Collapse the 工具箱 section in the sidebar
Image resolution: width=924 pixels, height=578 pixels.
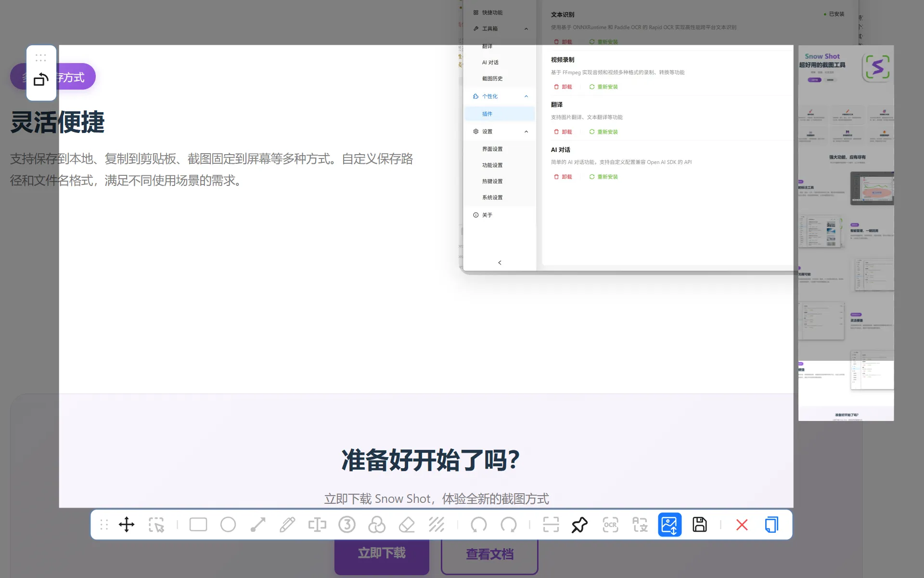[526, 28]
